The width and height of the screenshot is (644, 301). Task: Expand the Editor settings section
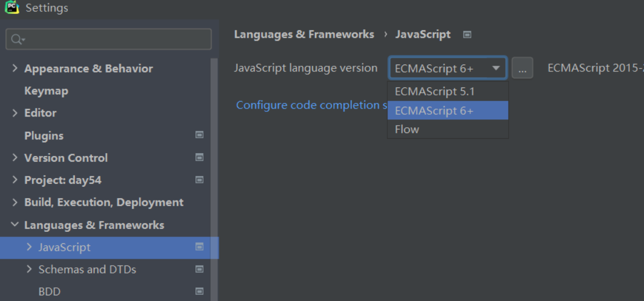coord(15,113)
